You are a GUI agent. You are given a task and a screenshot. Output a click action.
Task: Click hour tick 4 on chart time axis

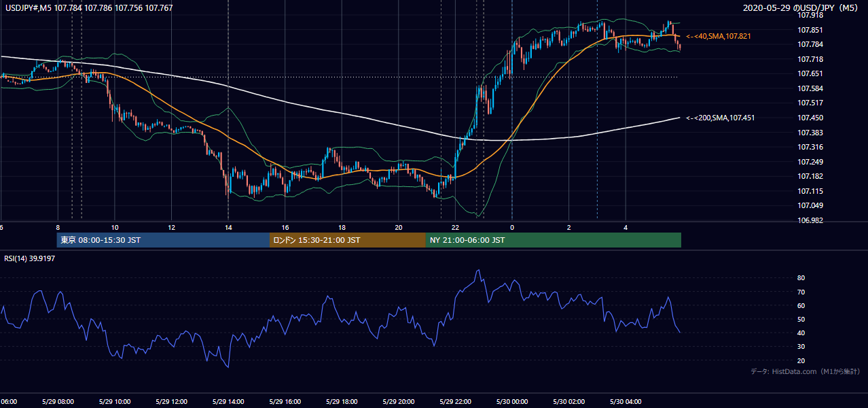coord(626,228)
